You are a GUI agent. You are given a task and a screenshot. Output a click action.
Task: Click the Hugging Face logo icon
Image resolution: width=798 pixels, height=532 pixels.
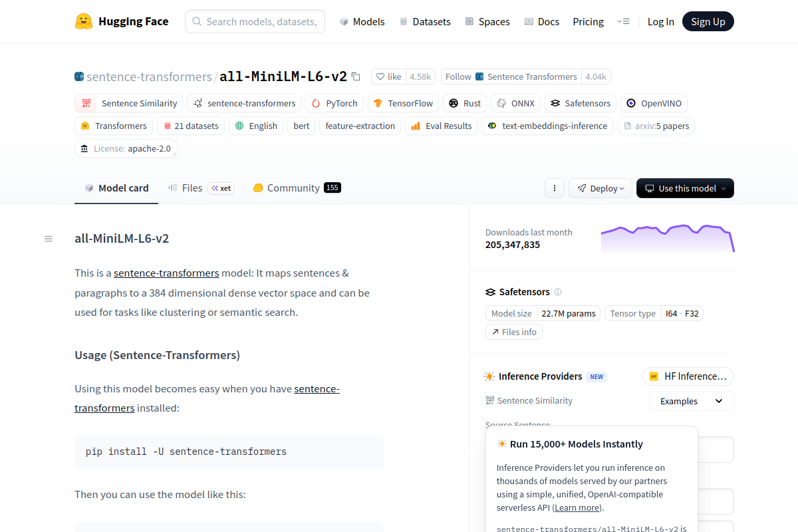(84, 21)
